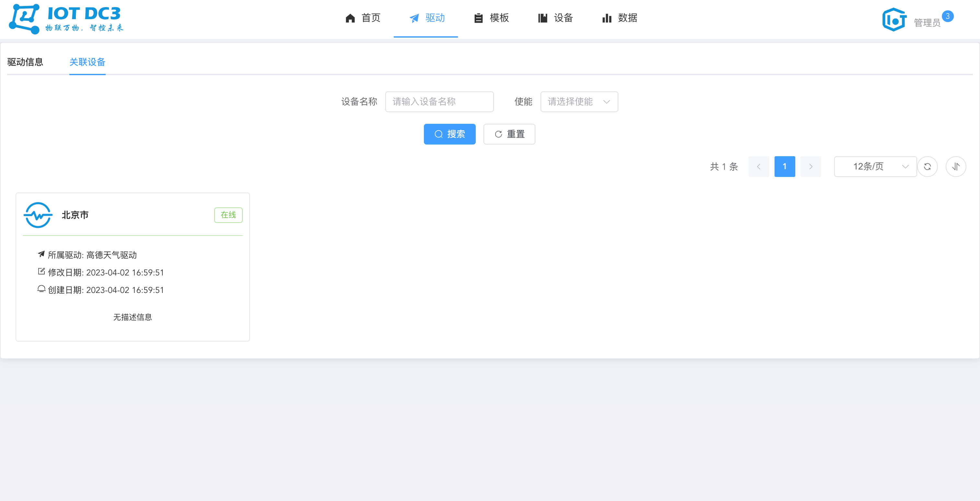
Task: Click the admin hexagon avatar icon
Action: 894,19
